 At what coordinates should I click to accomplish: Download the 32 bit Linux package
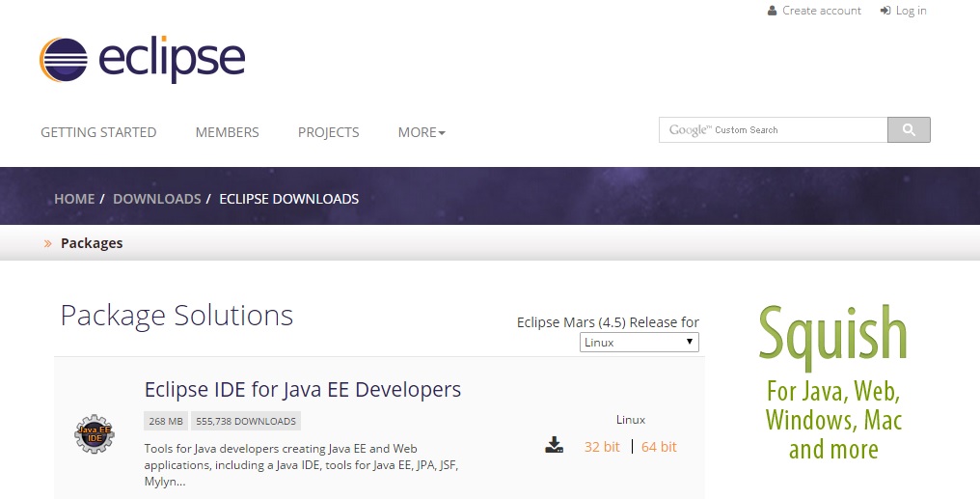pos(602,447)
